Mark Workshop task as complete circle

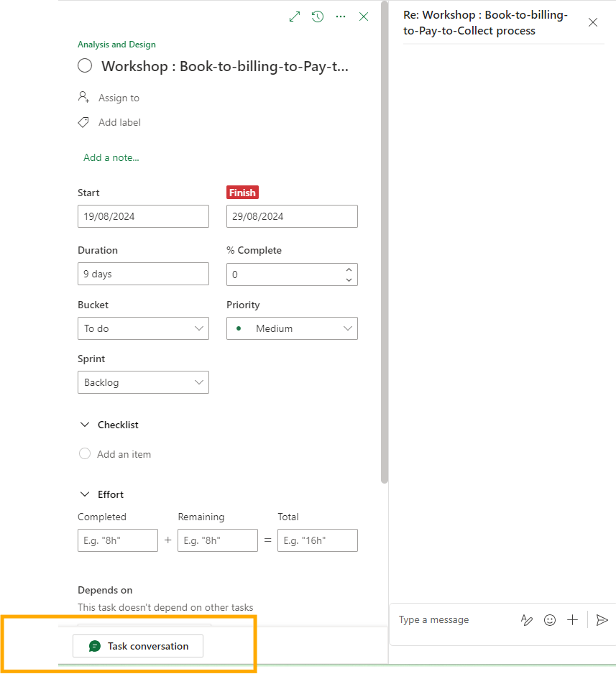tap(85, 66)
